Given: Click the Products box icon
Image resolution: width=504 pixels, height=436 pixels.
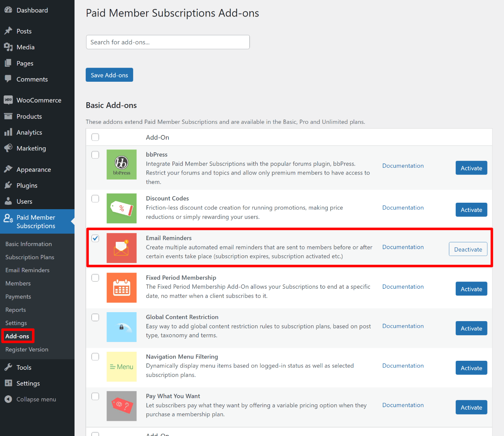Looking at the screenshot, I should pos(8,116).
